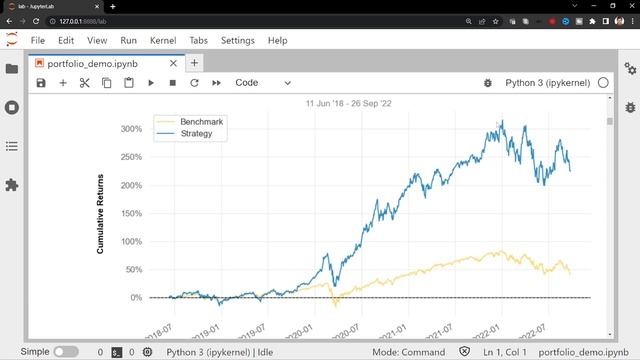The height and width of the screenshot is (360, 640).
Task: Click the chart date range title
Action: click(x=349, y=103)
